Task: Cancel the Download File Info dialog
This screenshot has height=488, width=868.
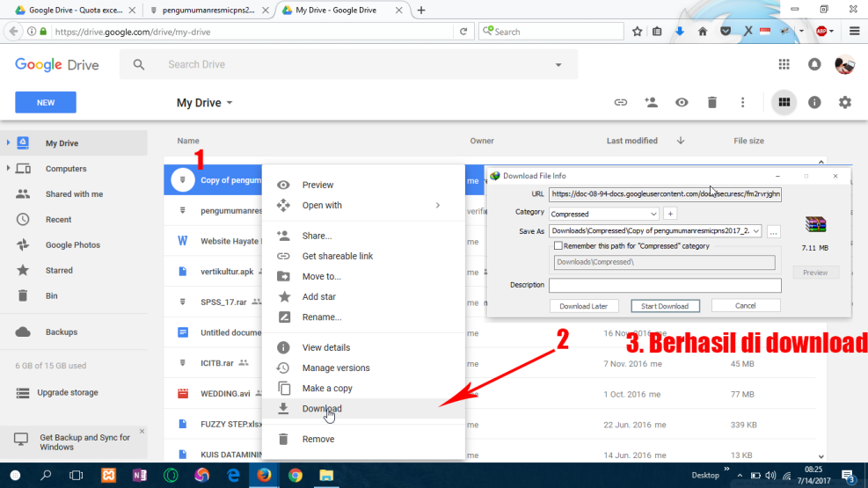Action: coord(746,305)
